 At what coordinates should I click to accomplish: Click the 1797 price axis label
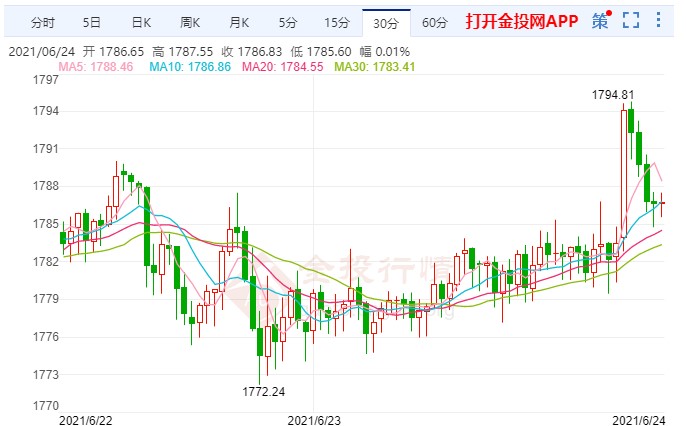46,80
